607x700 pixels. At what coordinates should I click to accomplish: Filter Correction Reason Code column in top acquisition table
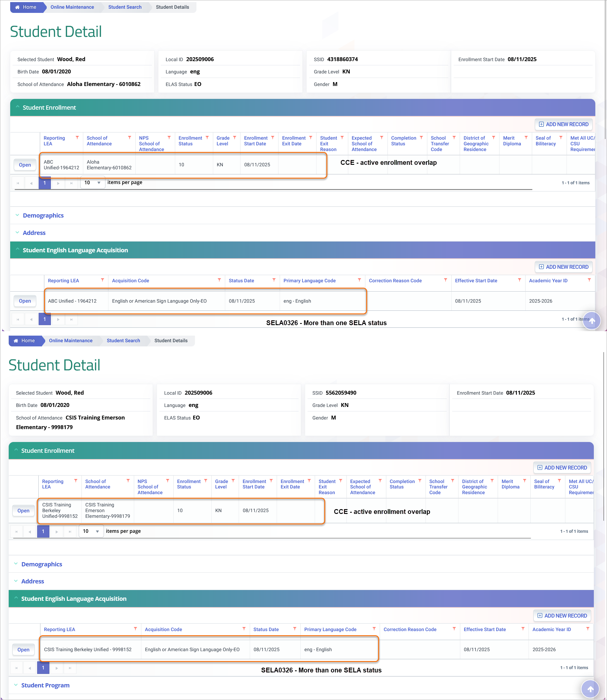[x=445, y=280]
